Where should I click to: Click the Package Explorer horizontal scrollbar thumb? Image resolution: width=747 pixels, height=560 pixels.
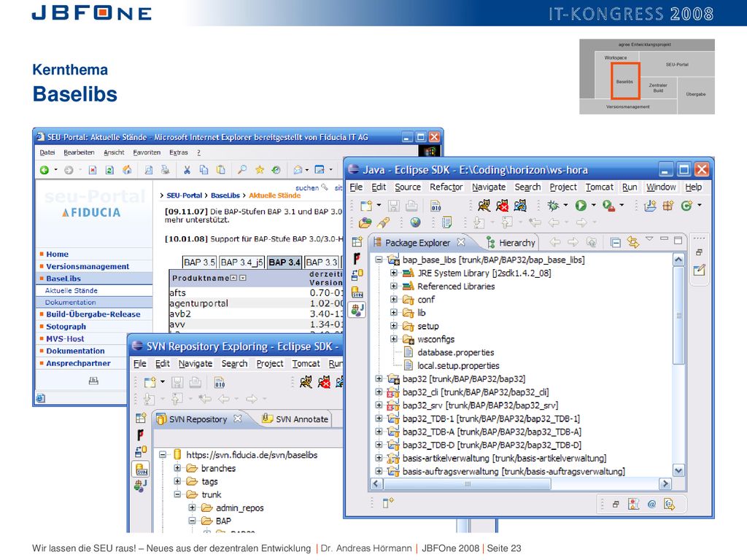click(468, 484)
